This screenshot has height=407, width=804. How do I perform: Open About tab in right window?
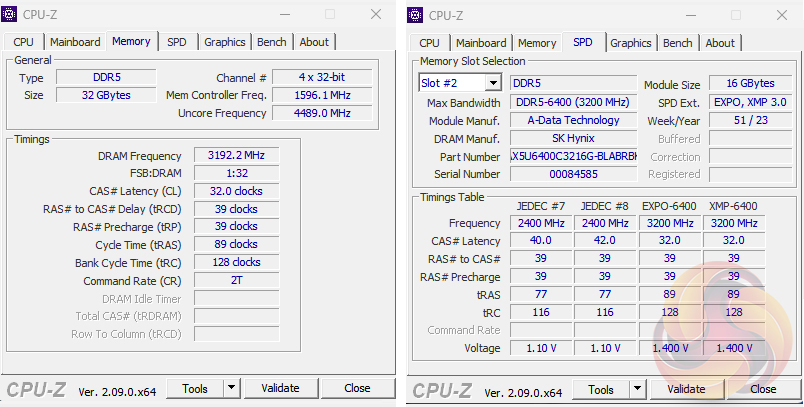pos(720,43)
